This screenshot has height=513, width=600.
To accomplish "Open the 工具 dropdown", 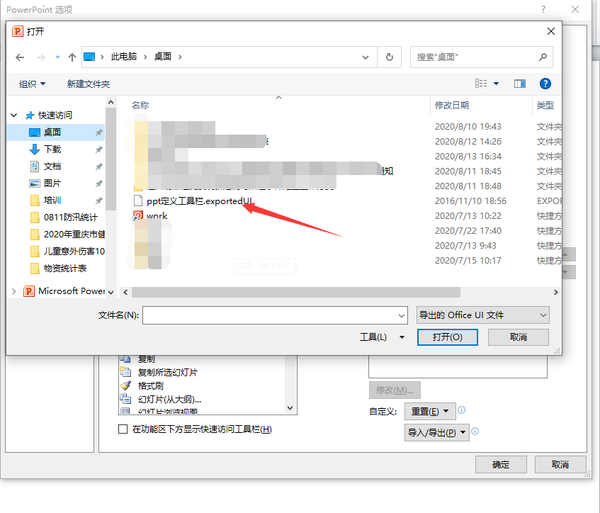I will coord(382,337).
